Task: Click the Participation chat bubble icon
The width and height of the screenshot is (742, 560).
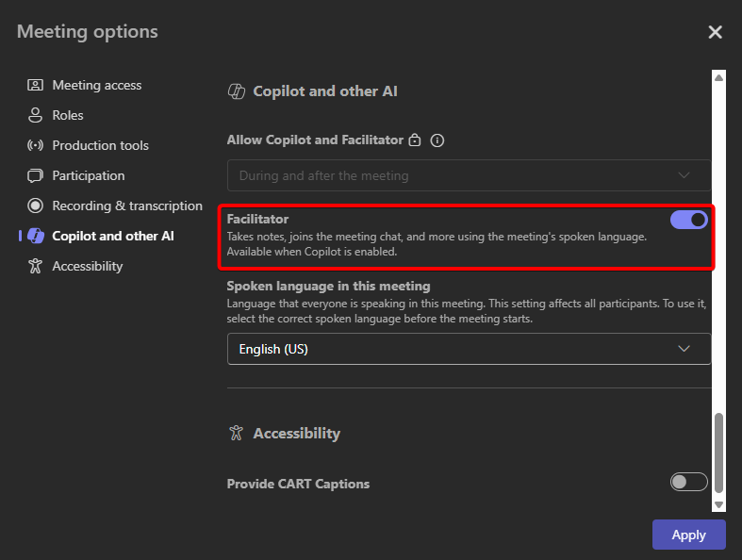Action: 35,175
